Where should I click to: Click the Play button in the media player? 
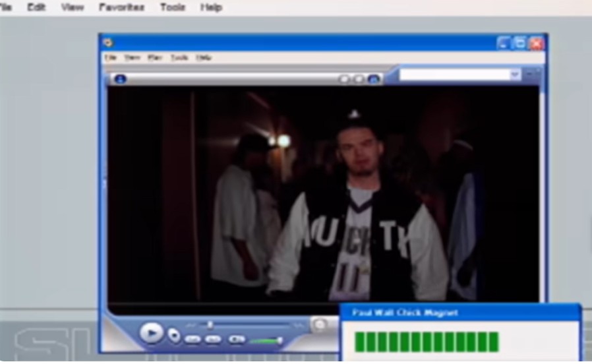pos(152,332)
